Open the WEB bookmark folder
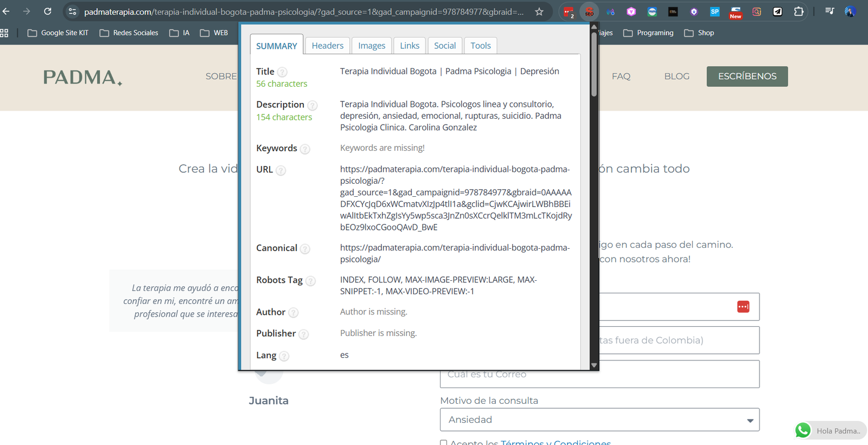The height and width of the screenshot is (445, 868). pyautogui.click(x=214, y=33)
